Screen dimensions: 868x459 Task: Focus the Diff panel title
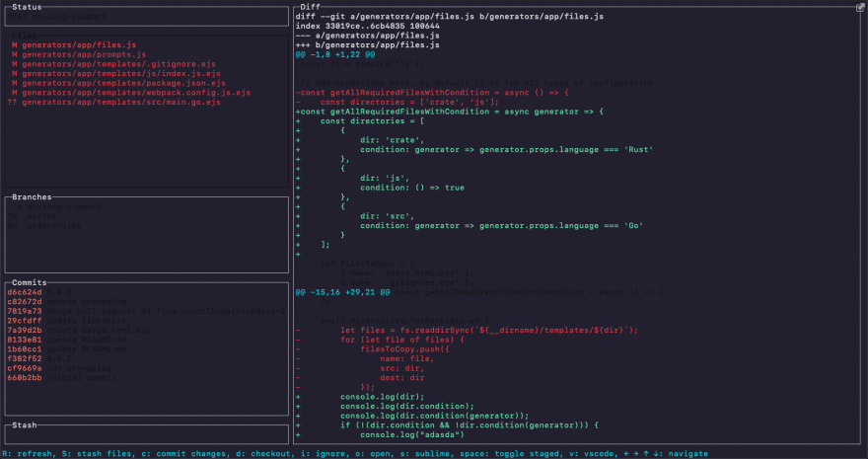310,7
